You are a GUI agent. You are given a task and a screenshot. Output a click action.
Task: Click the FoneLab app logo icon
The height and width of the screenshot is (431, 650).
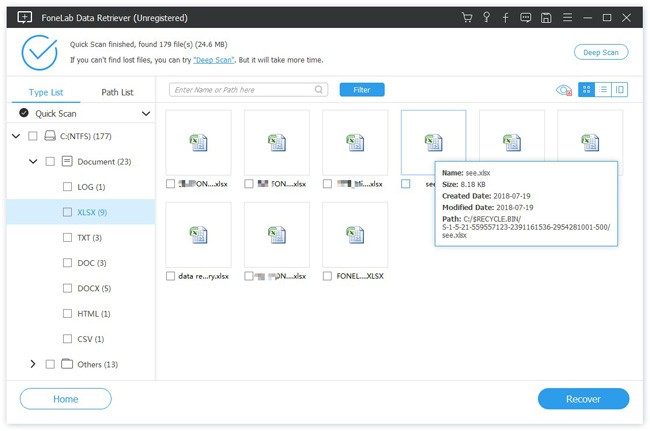[24, 17]
